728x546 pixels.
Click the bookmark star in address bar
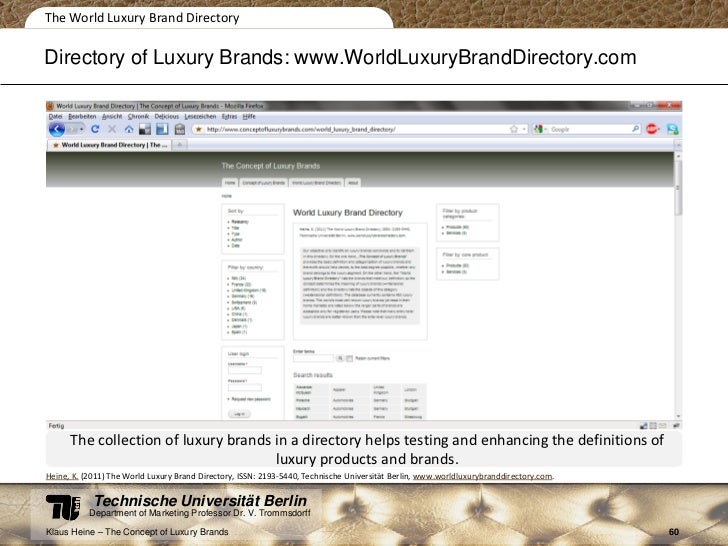point(514,129)
